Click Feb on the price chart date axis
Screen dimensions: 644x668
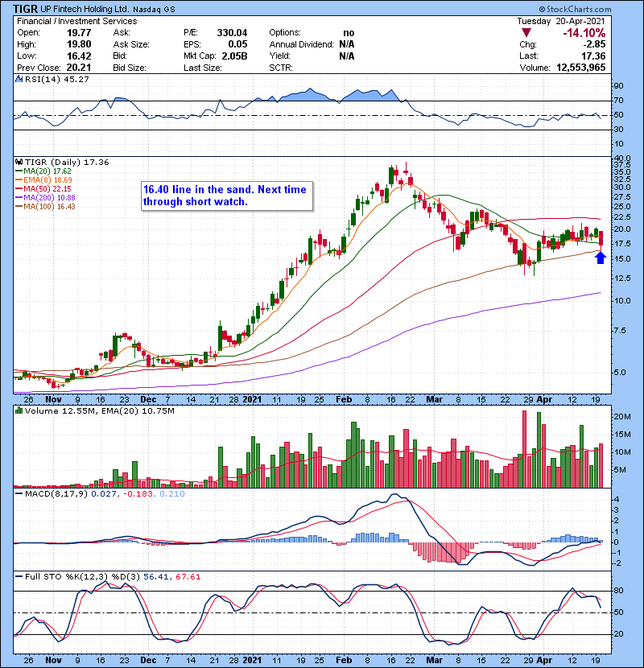coord(344,400)
